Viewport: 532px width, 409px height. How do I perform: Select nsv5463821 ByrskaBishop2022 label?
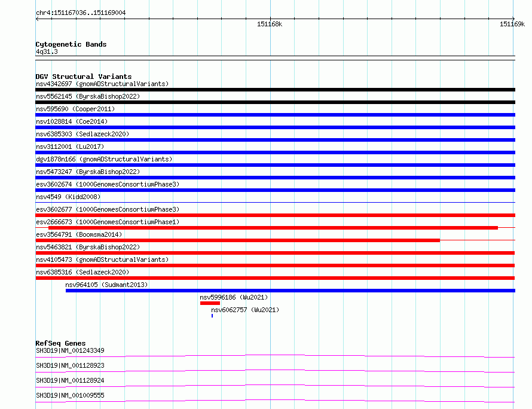point(88,247)
